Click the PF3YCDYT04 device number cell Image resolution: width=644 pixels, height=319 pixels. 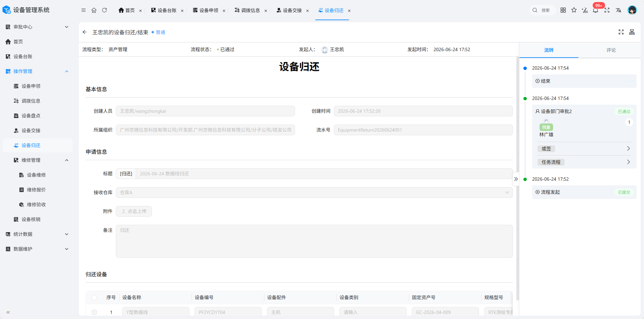[x=228, y=312]
